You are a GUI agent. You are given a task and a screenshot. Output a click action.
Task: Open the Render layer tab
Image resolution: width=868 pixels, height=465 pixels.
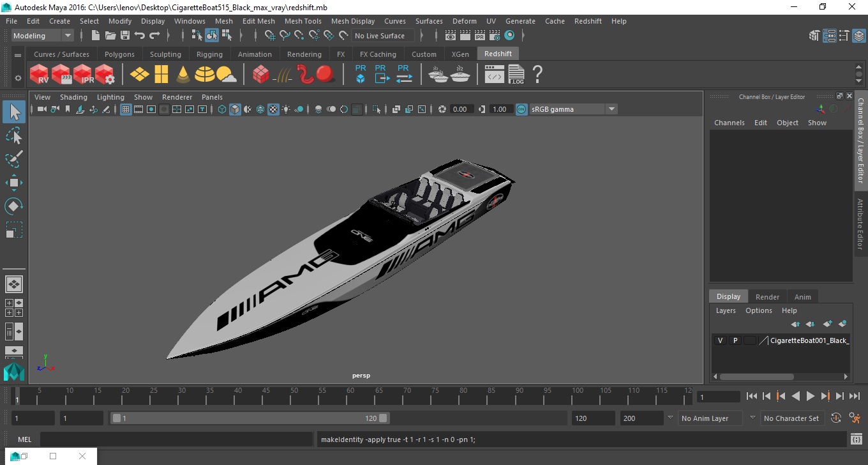coord(767,297)
